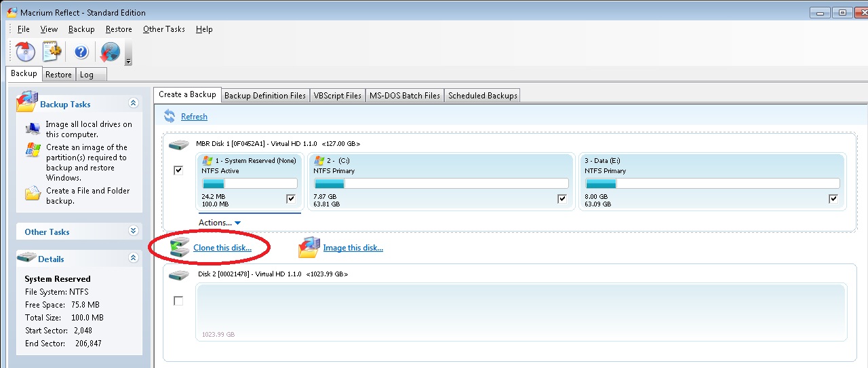Click the Other Tasks panel title

click(47, 232)
